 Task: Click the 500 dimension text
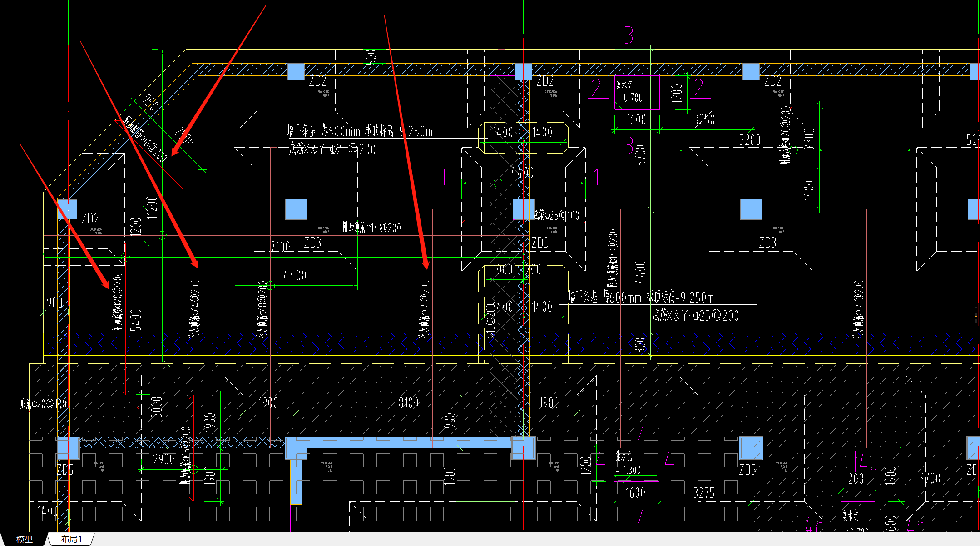371,57
